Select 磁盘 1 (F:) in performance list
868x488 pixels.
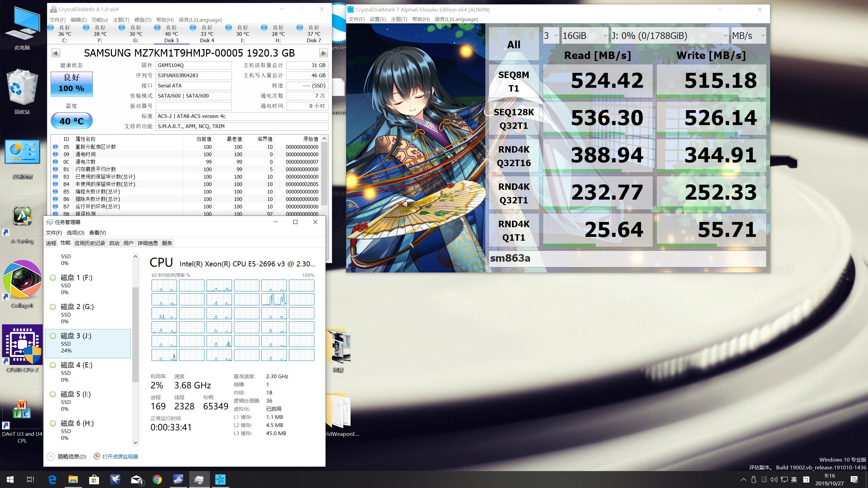(x=88, y=285)
